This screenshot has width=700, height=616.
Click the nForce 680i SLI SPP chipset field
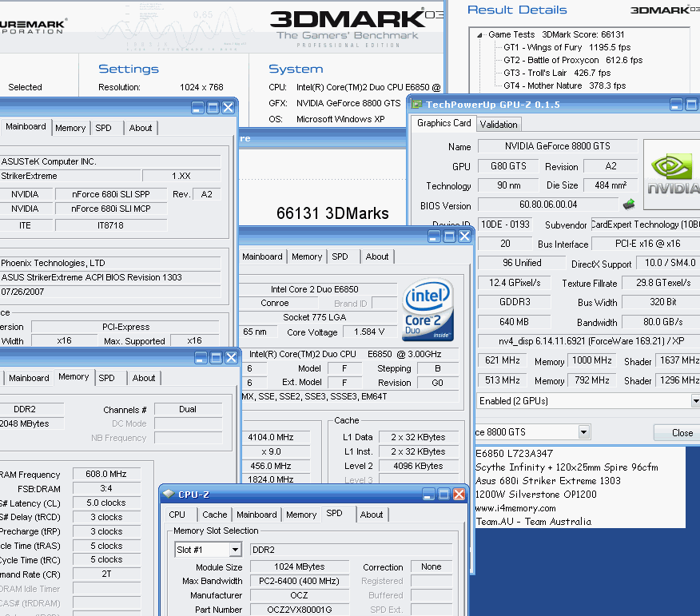tap(111, 194)
